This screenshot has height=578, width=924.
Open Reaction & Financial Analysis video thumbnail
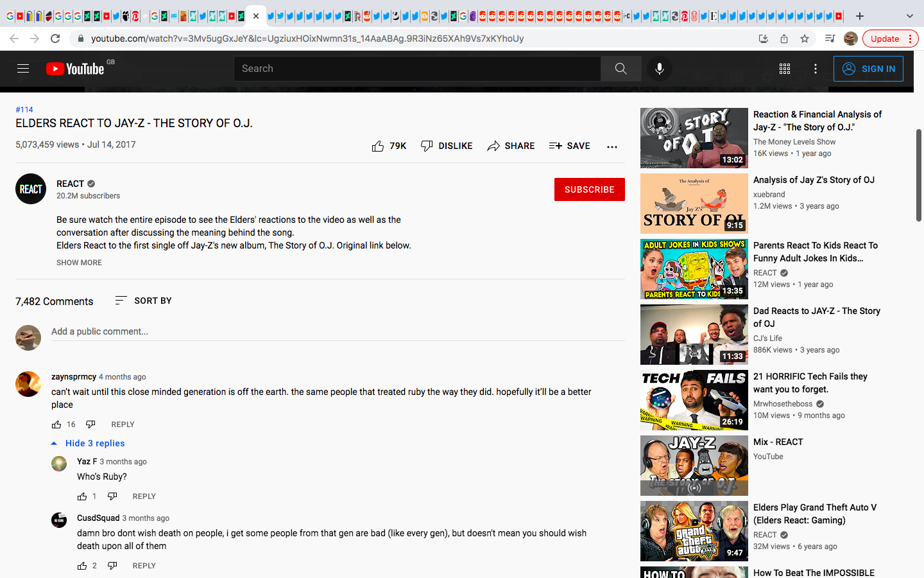(x=694, y=138)
